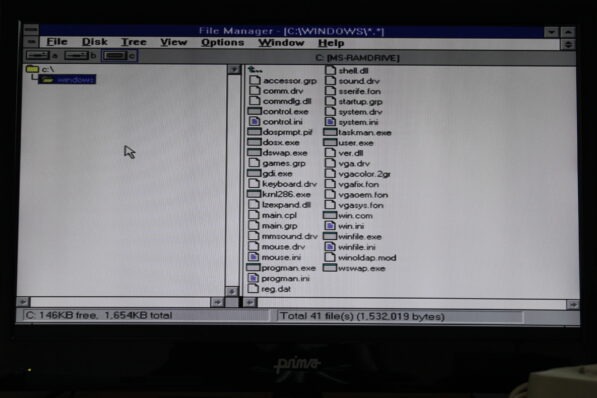
Task: Select the progman.ini file icon
Action: click(253, 278)
